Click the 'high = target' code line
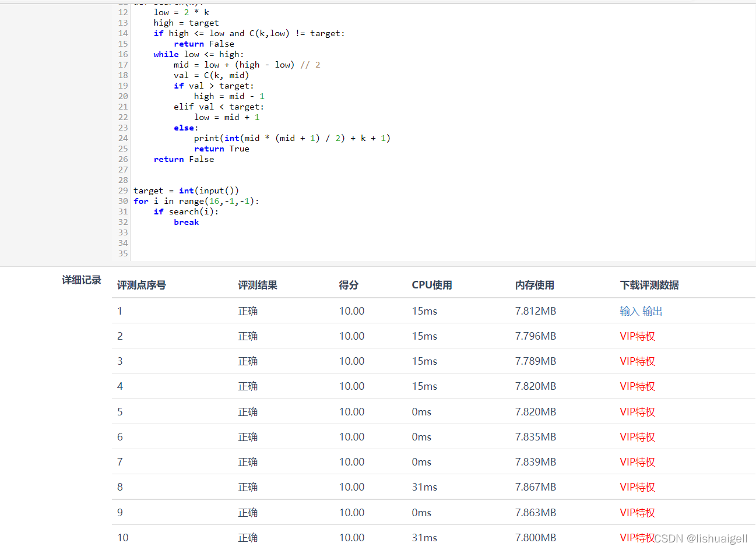The width and height of the screenshot is (756, 550). point(186,23)
